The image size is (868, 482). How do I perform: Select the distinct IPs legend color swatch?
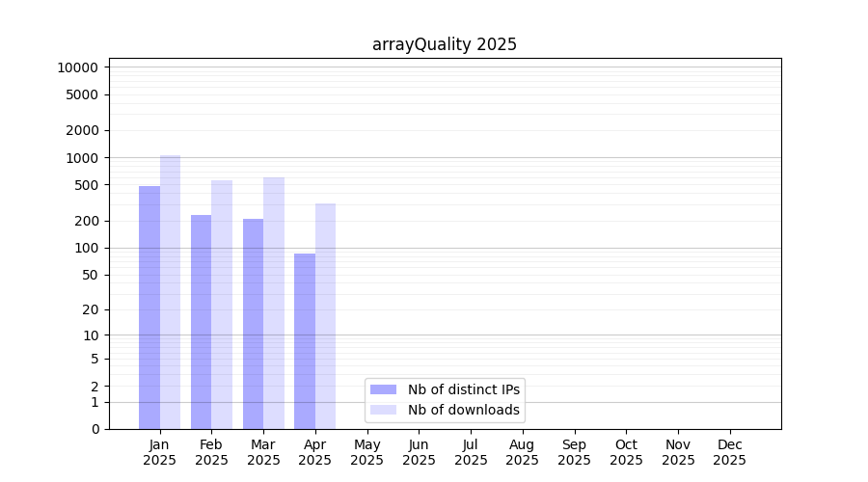click(383, 389)
